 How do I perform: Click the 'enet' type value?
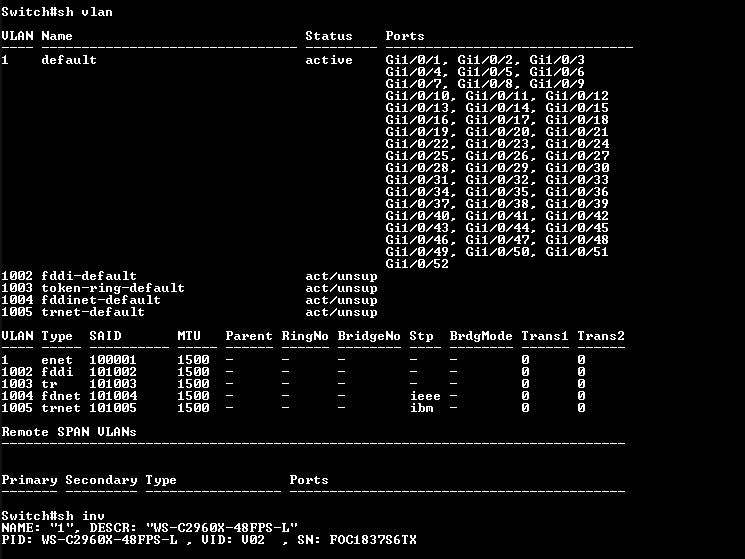click(x=57, y=360)
